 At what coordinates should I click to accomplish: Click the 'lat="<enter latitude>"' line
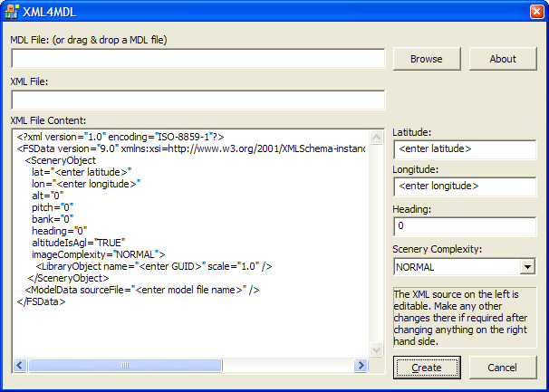tap(82, 172)
